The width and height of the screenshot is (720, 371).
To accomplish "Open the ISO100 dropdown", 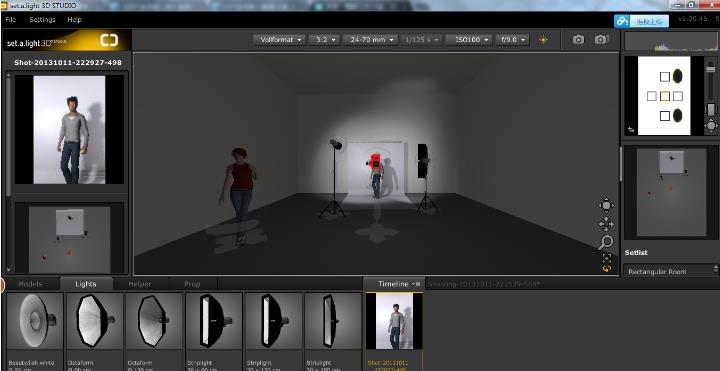I will (469, 40).
